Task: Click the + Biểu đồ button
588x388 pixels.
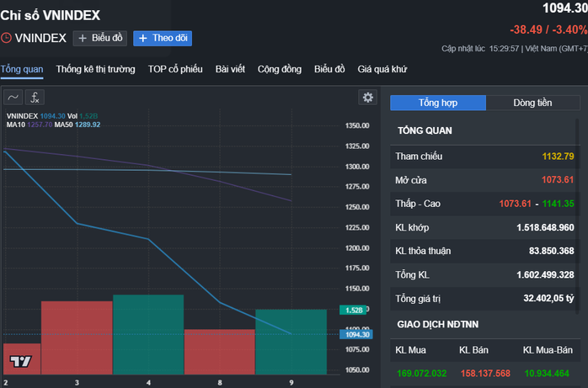Action: click(x=100, y=38)
